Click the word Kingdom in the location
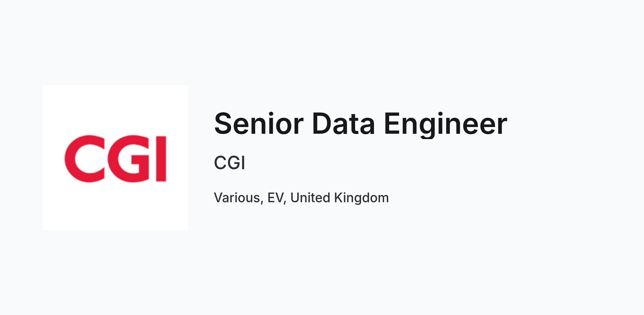Screen dimensions: 644x315 point(361,198)
